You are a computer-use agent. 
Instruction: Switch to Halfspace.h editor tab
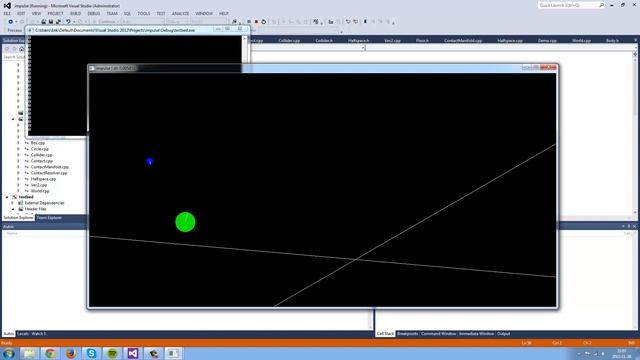[x=358, y=40]
